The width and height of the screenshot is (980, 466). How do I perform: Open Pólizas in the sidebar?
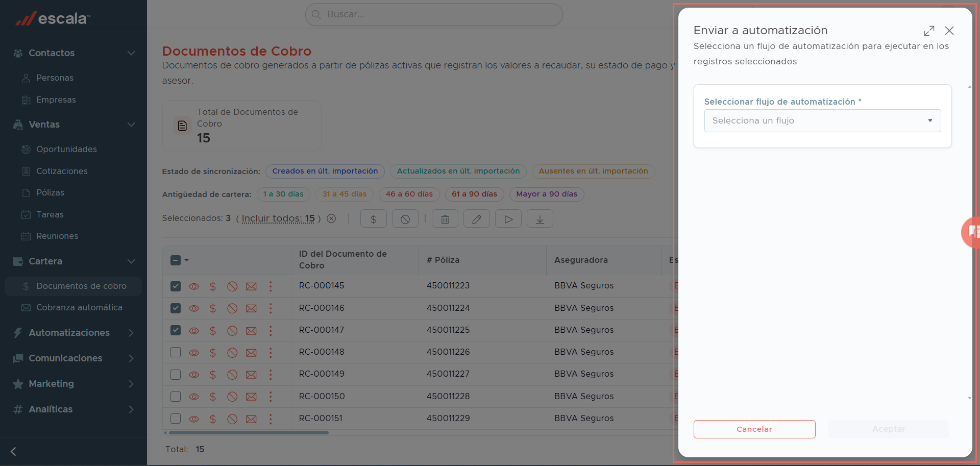click(50, 193)
